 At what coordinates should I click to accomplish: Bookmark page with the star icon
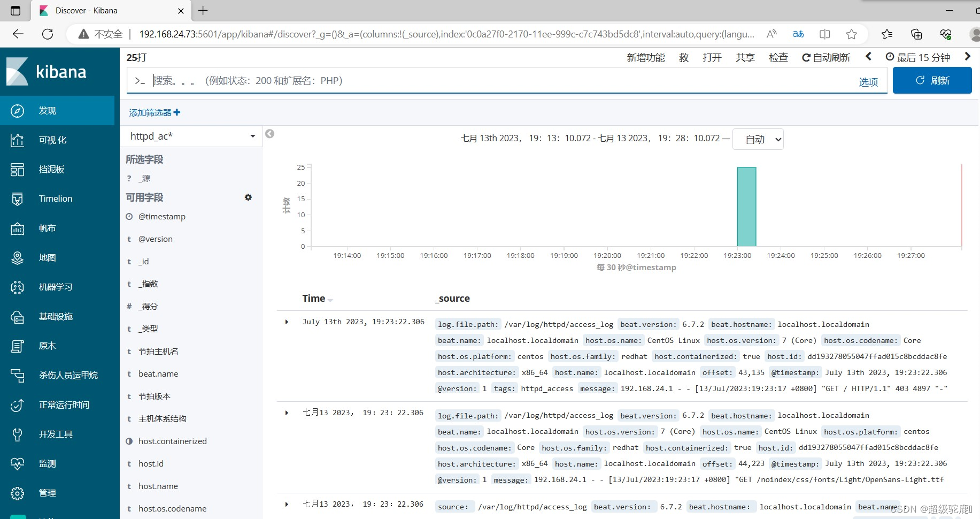852,34
